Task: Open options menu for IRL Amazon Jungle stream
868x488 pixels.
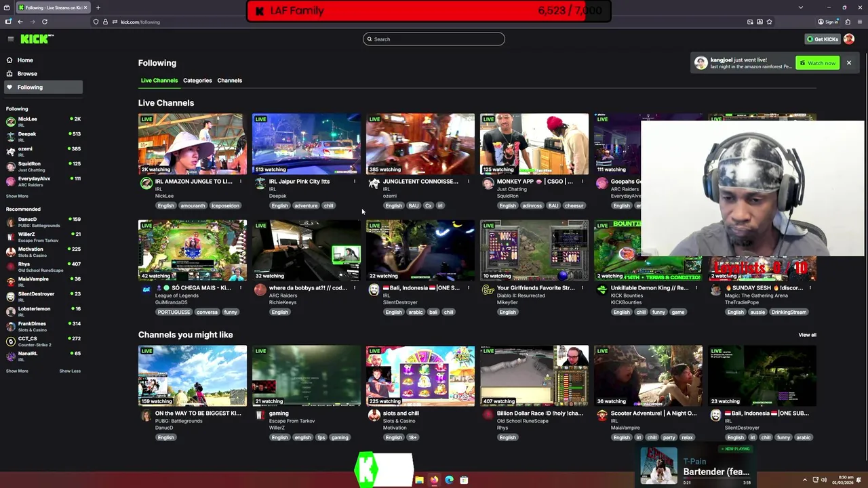Action: coord(240,182)
